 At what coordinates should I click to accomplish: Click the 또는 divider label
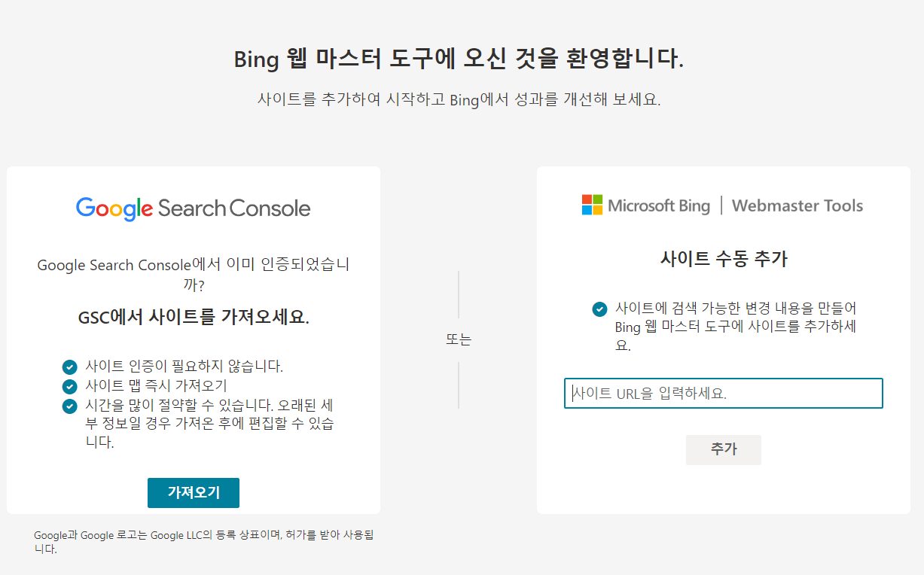click(x=460, y=339)
